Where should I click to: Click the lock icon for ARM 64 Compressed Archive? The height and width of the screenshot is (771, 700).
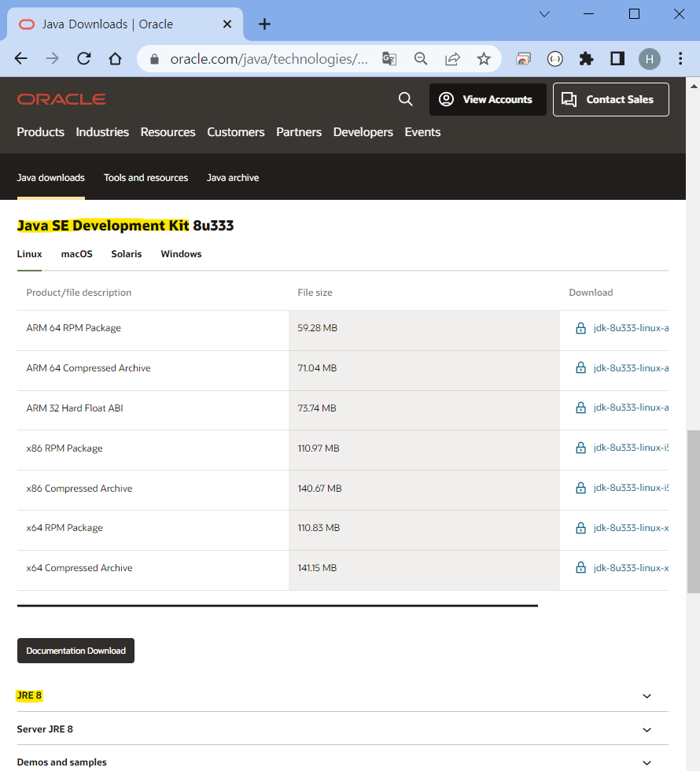tap(580, 368)
